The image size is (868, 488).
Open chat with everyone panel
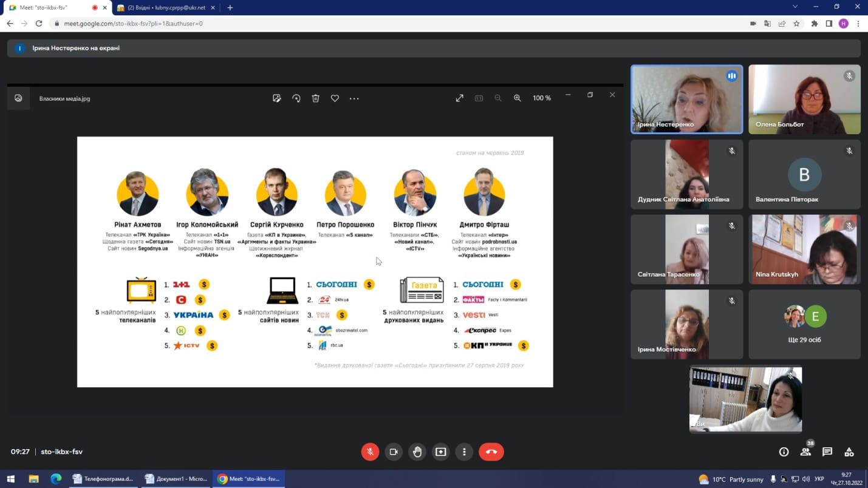pyautogui.click(x=827, y=452)
